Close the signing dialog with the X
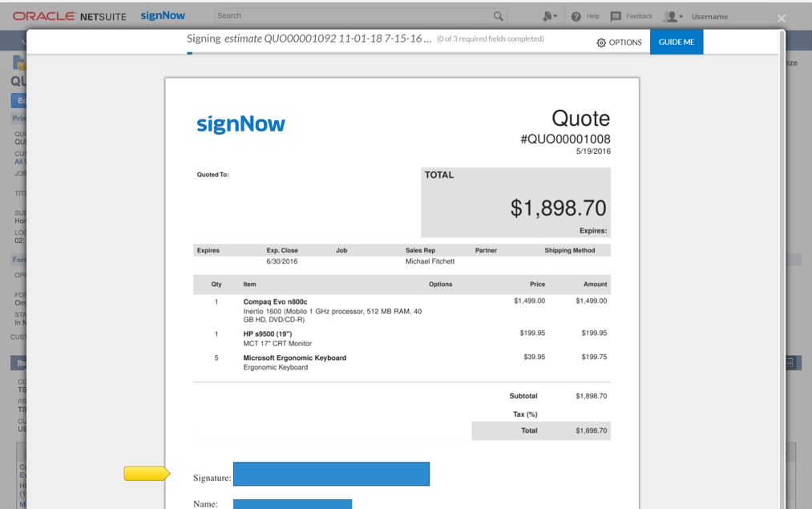 pyautogui.click(x=782, y=18)
